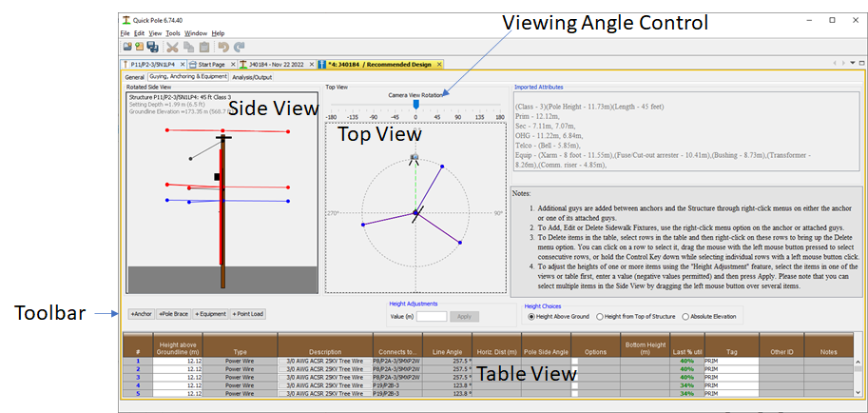
Task: Click the Quick Pole app icon in title bar
Action: click(126, 20)
